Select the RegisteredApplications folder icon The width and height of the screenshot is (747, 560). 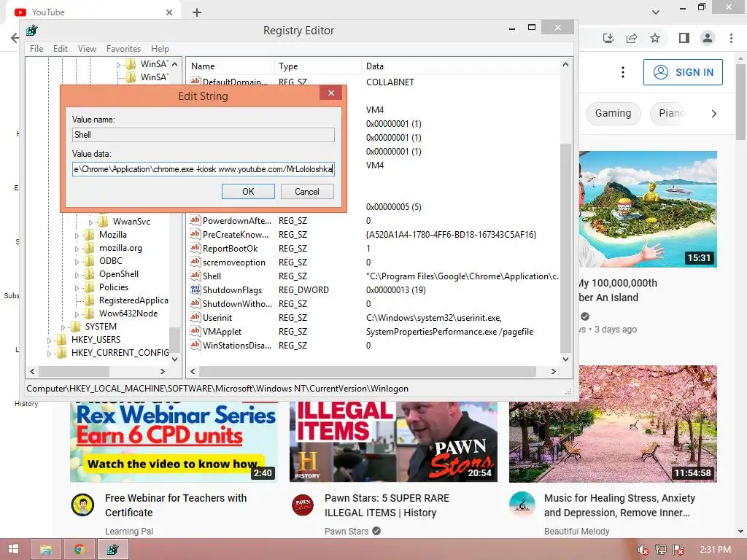point(89,300)
